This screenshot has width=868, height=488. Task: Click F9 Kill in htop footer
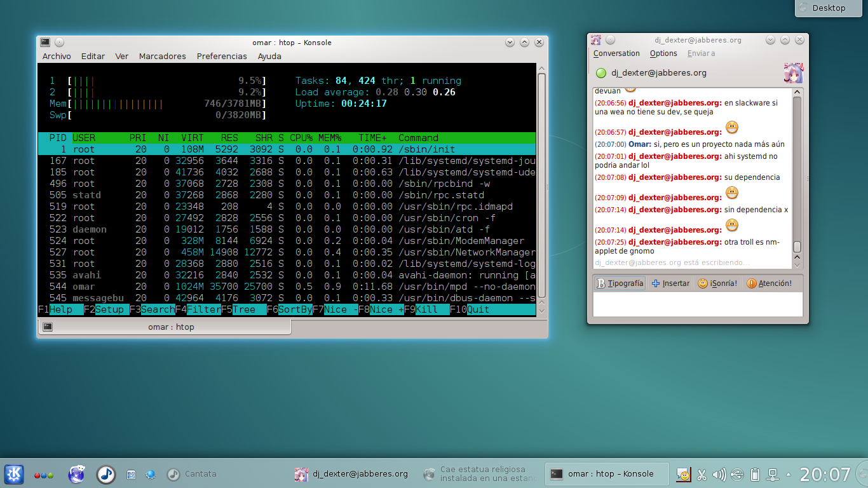point(427,309)
